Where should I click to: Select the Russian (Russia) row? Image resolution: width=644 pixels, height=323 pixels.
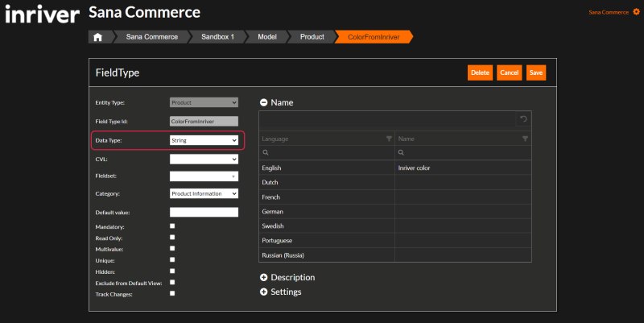(x=395, y=255)
